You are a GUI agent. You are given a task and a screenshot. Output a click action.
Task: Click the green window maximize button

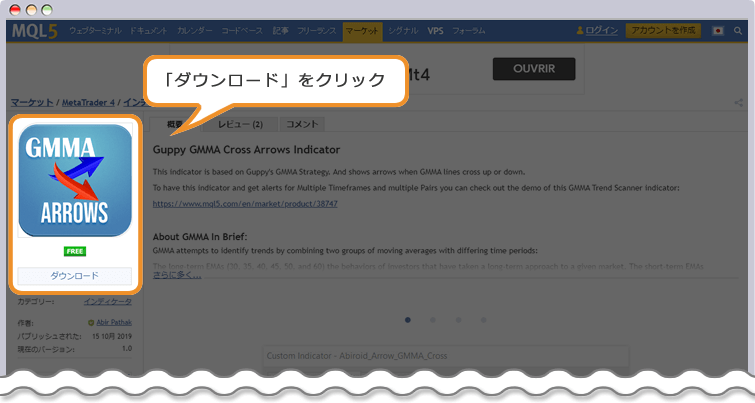[x=47, y=10]
